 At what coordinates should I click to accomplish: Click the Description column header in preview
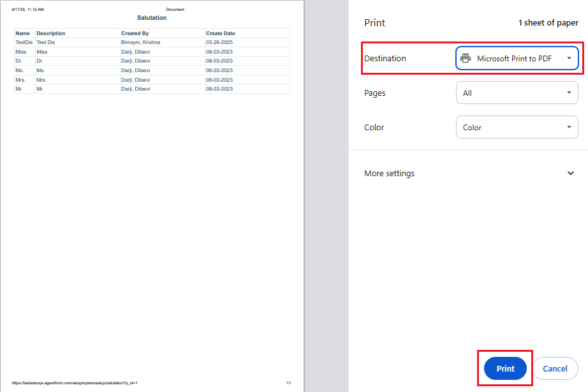[51, 33]
